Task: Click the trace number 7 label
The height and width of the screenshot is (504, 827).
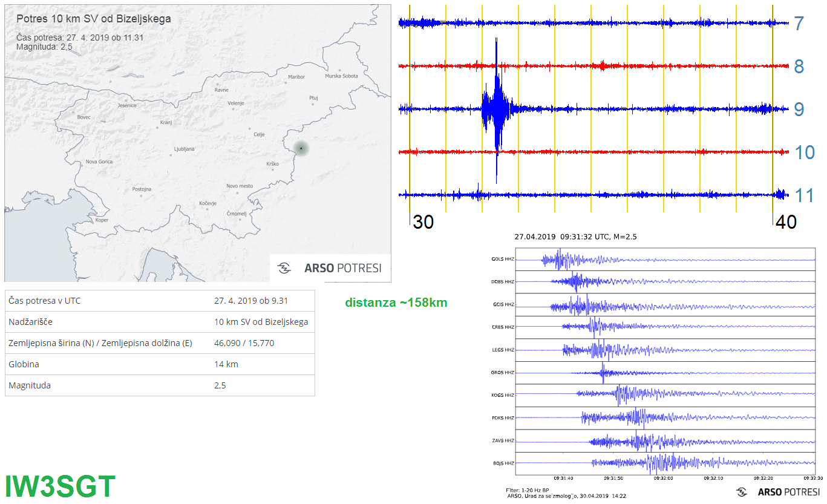Action: pyautogui.click(x=799, y=24)
